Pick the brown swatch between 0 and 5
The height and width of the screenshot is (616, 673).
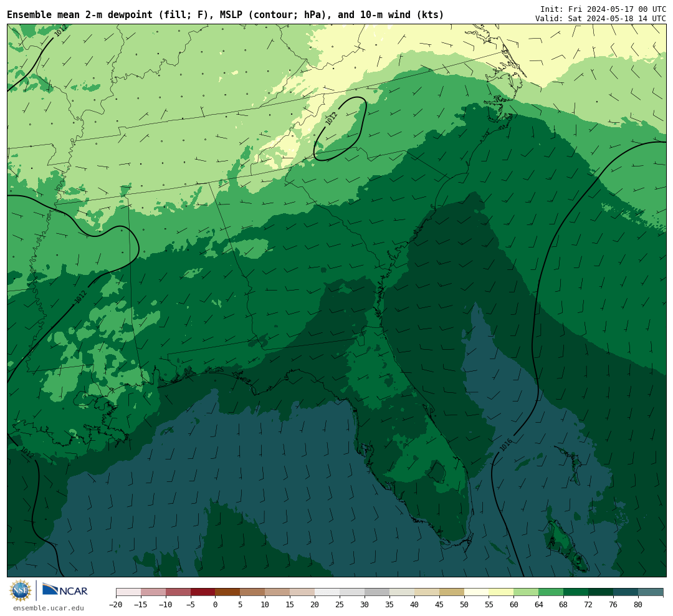point(228,592)
